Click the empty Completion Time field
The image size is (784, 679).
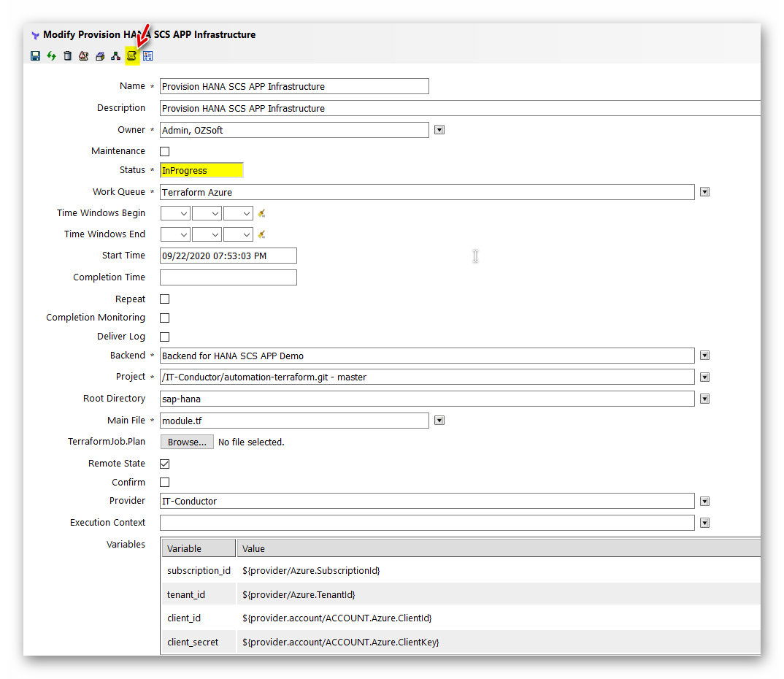tap(228, 277)
